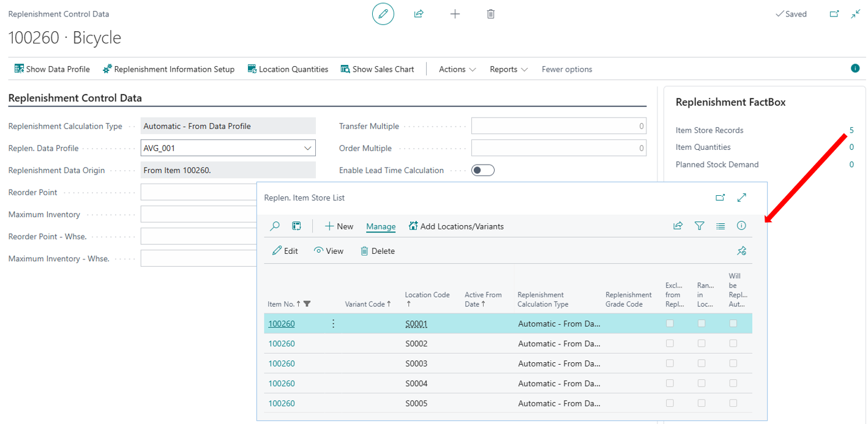
Task: Expand the Reports menu
Action: [508, 69]
